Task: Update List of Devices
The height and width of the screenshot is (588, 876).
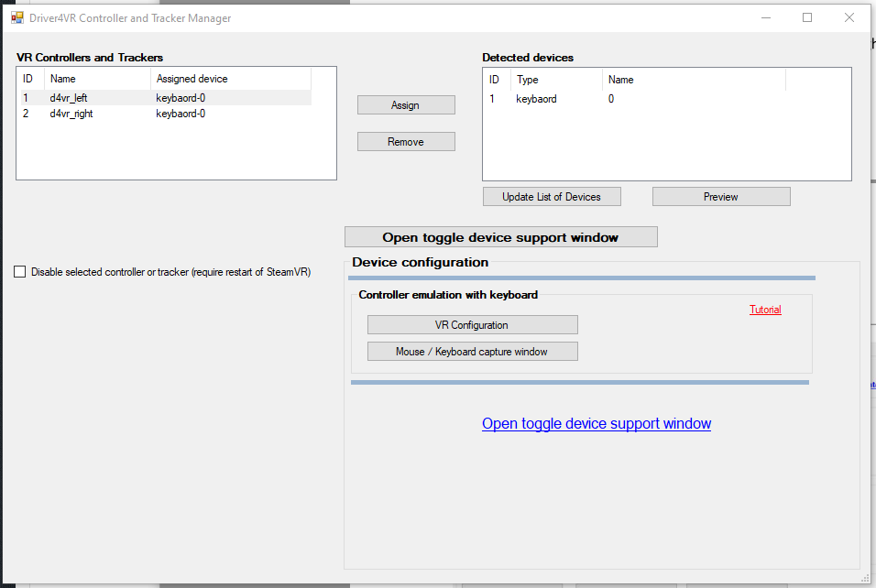Action: pyautogui.click(x=552, y=197)
